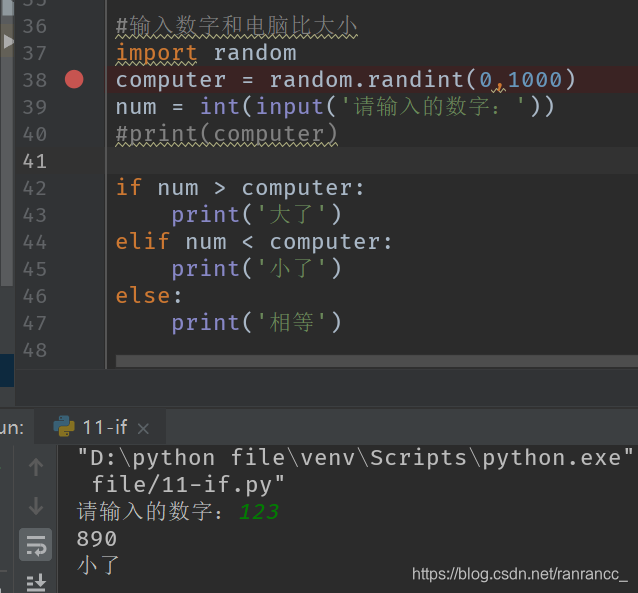Close the 11-if run tab

[143, 429]
